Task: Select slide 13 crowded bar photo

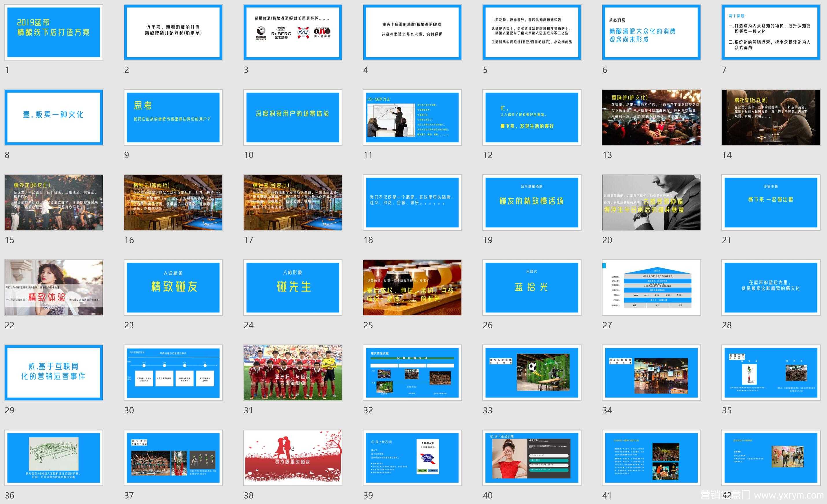Action: tap(651, 117)
